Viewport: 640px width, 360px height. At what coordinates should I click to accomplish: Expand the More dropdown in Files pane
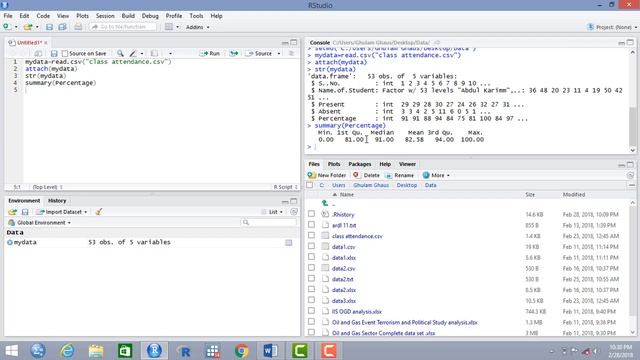coord(436,175)
